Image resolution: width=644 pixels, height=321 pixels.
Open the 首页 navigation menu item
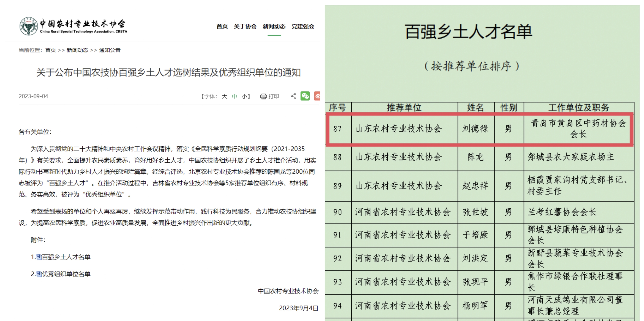click(222, 27)
